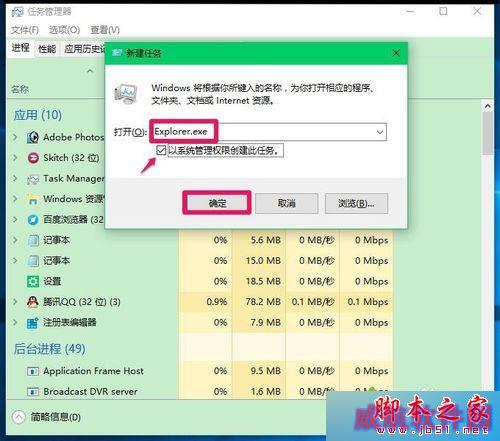500x441 pixels.
Task: Toggle 以系统管理权限创建此任务 checkbox
Action: [161, 150]
